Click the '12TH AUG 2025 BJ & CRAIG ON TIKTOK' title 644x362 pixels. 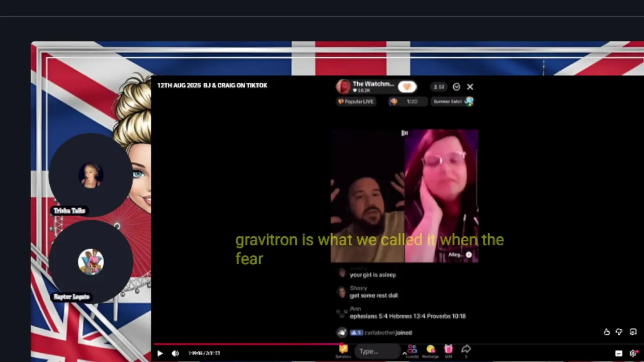(x=212, y=85)
